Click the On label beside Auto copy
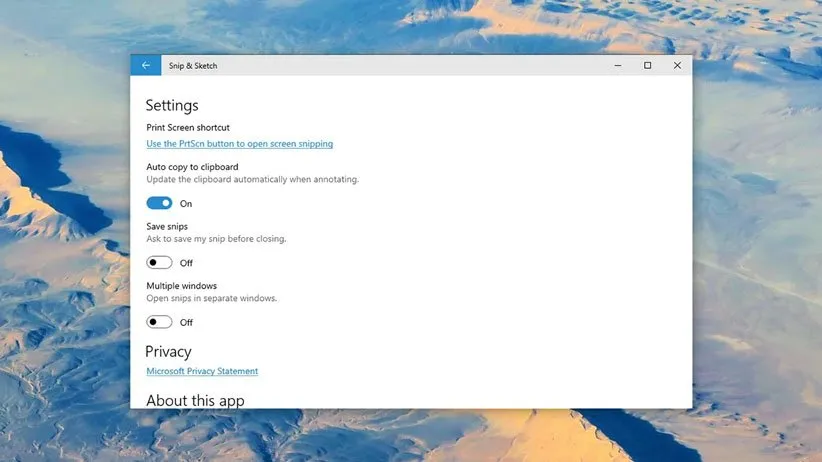The height and width of the screenshot is (462, 822). (x=186, y=204)
